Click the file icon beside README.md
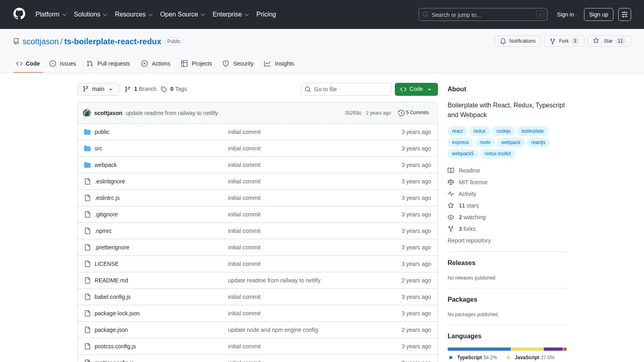The image size is (644, 362). (87, 280)
